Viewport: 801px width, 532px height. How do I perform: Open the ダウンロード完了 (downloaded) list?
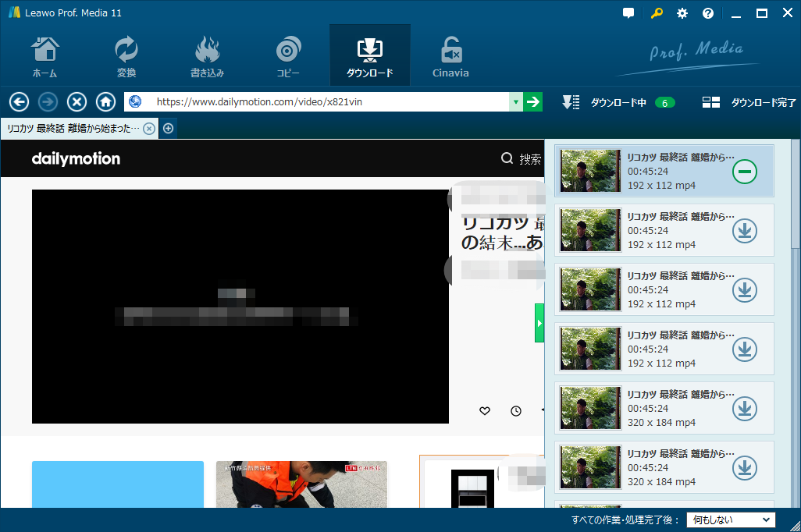coord(749,103)
